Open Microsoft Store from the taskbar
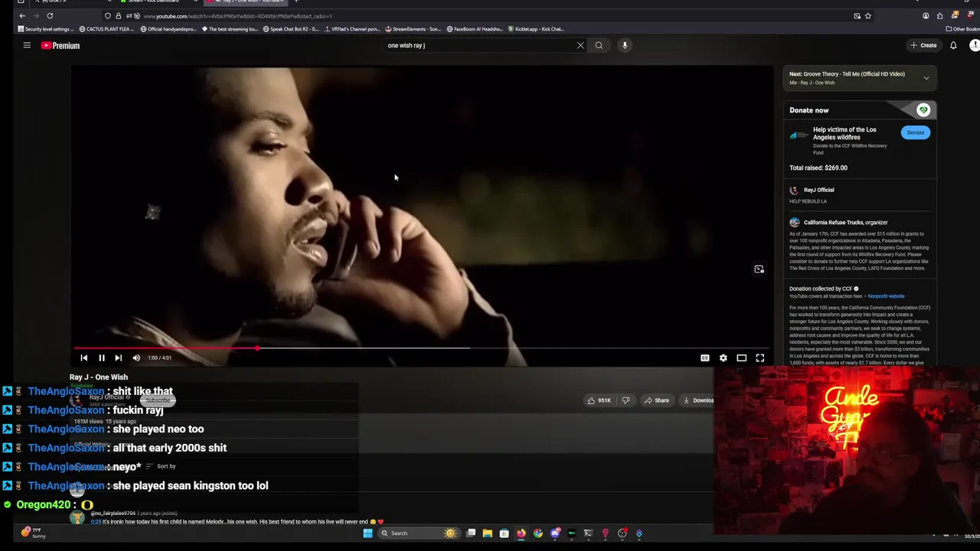This screenshot has width=980, height=551. pyautogui.click(x=504, y=533)
